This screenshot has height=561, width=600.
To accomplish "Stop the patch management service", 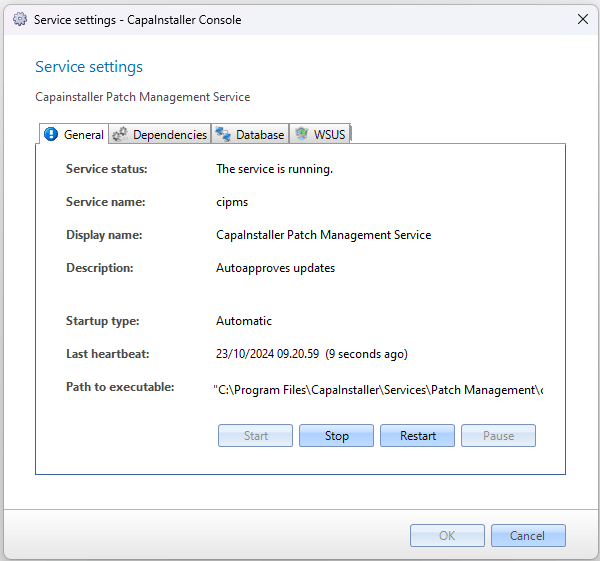I will [336, 435].
